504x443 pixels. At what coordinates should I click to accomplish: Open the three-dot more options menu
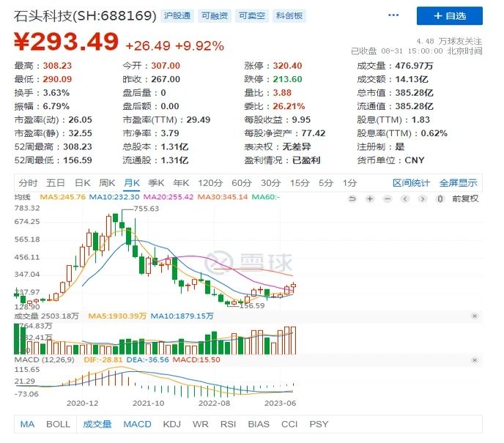tap(393, 15)
